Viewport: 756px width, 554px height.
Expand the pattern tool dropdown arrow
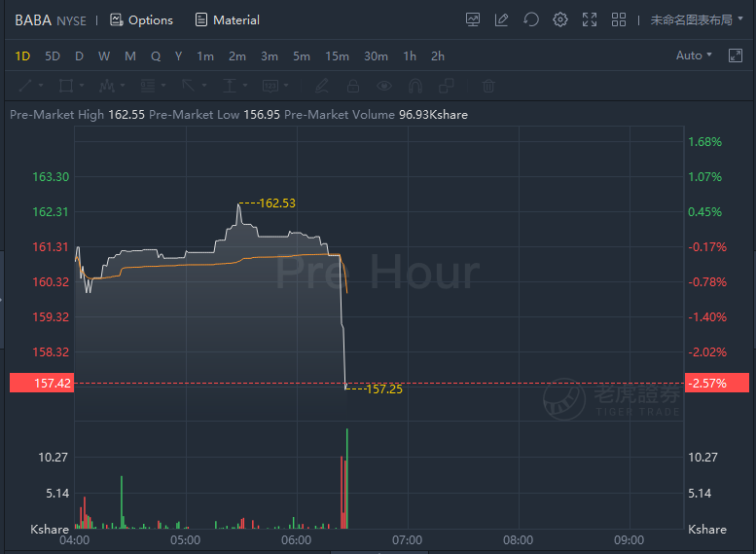(x=123, y=86)
